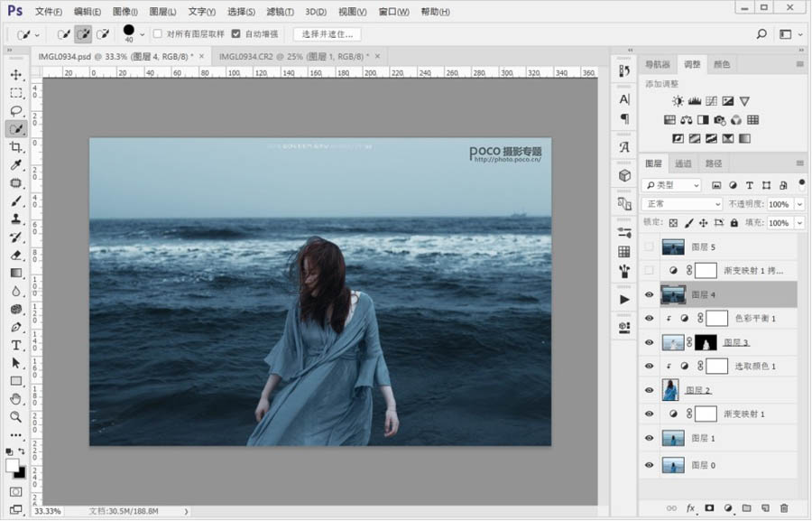Click the foreground color swatch

pos(13,466)
